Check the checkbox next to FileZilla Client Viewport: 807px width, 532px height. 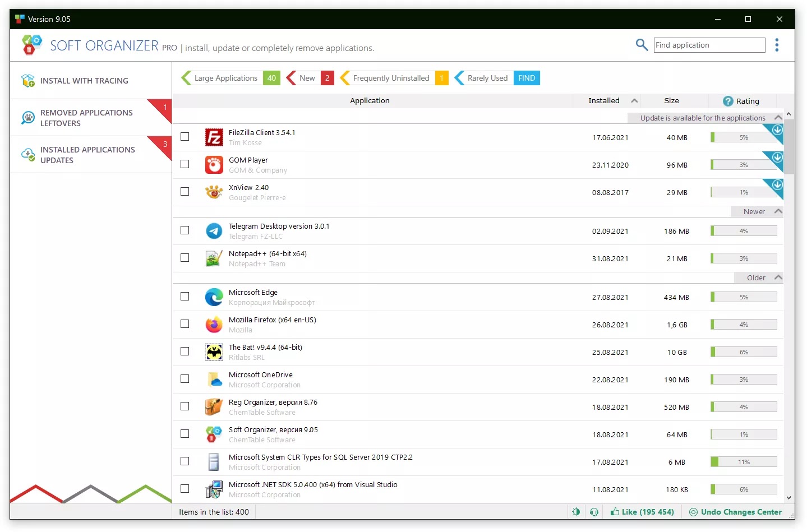[185, 136]
